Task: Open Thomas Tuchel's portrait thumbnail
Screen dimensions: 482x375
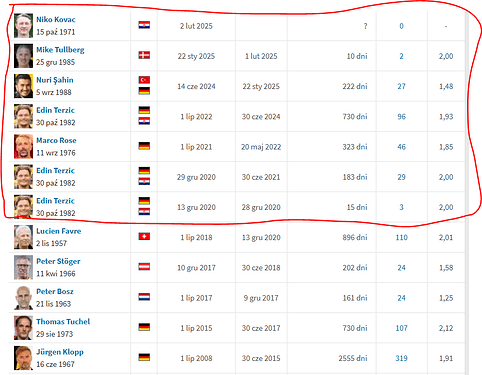Action: coord(23,328)
